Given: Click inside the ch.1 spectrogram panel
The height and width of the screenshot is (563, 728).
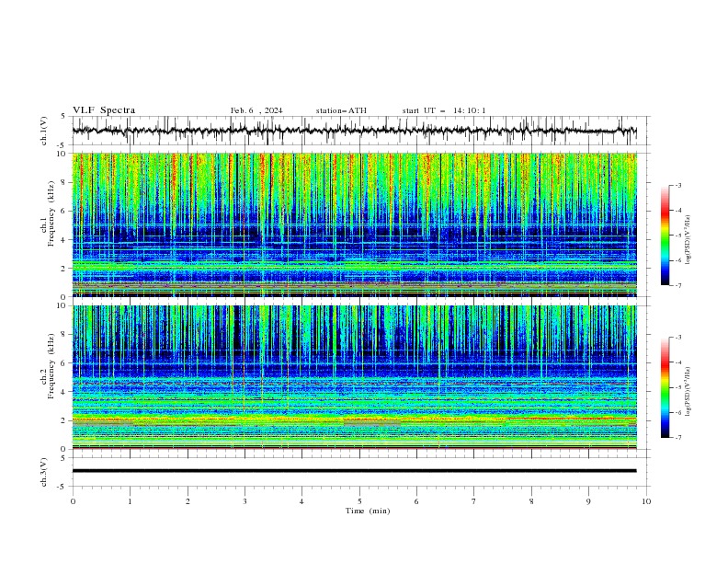Looking at the screenshot, I should (354, 224).
